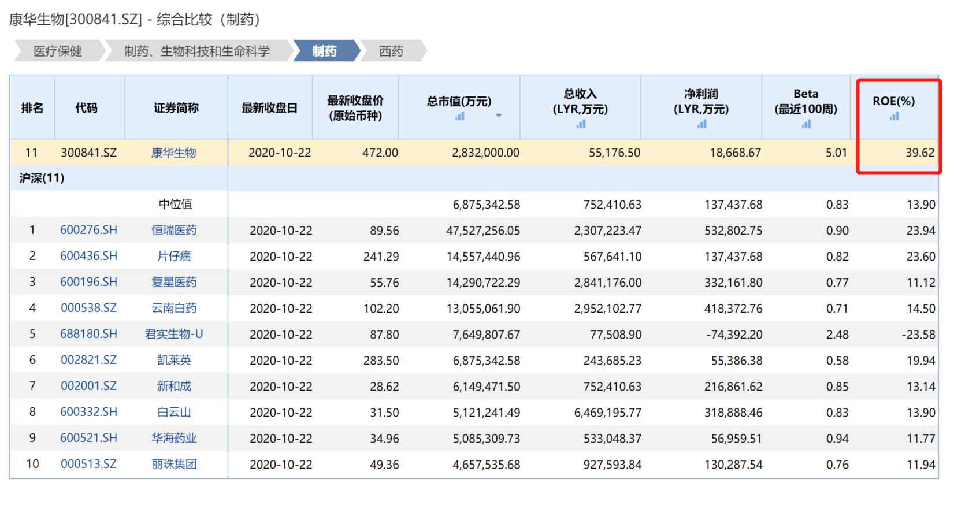Image resolution: width=980 pixels, height=509 pixels.
Task: Click the chart icon under 总收入 header
Action: pos(581,124)
